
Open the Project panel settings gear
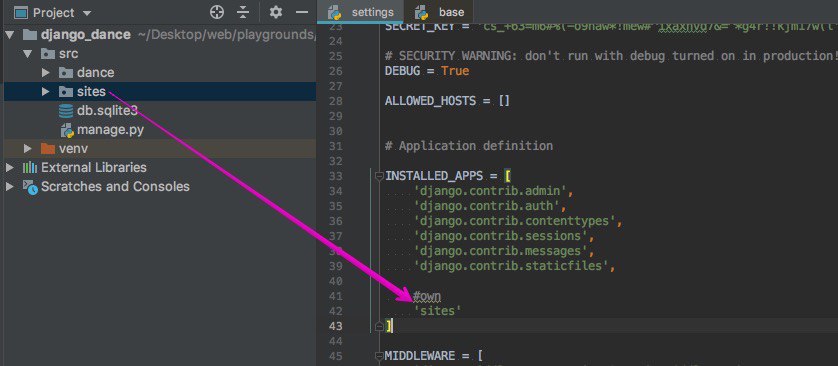(x=276, y=12)
